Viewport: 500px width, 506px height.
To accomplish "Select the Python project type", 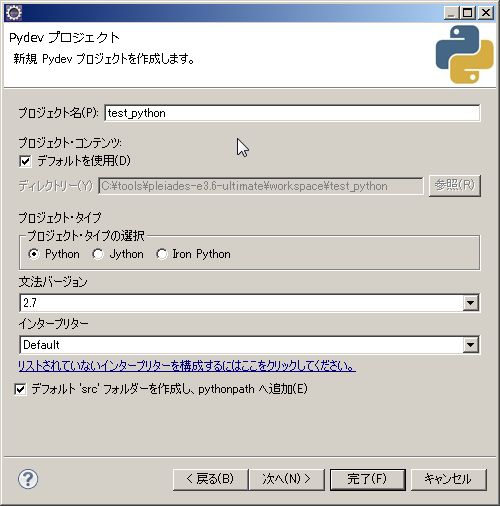I will coord(34,254).
